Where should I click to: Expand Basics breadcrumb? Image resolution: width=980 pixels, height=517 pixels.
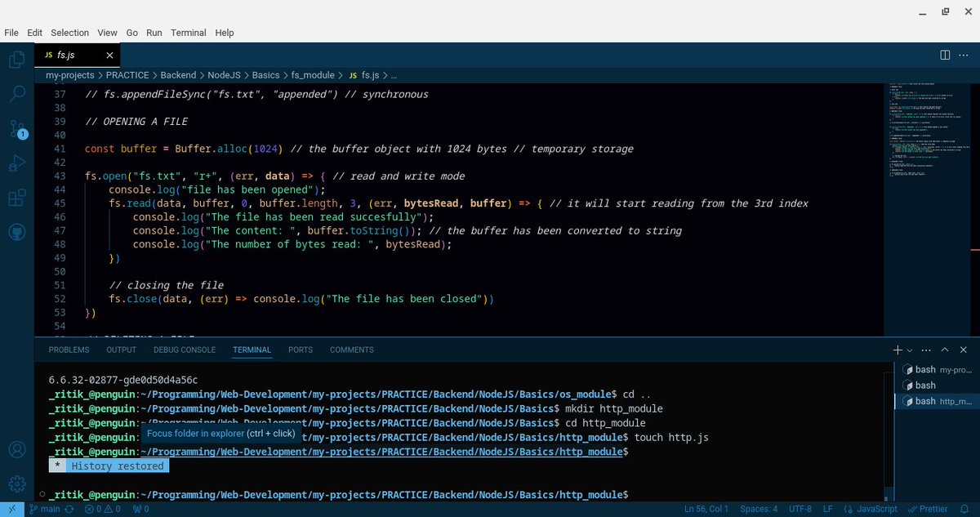(267, 74)
